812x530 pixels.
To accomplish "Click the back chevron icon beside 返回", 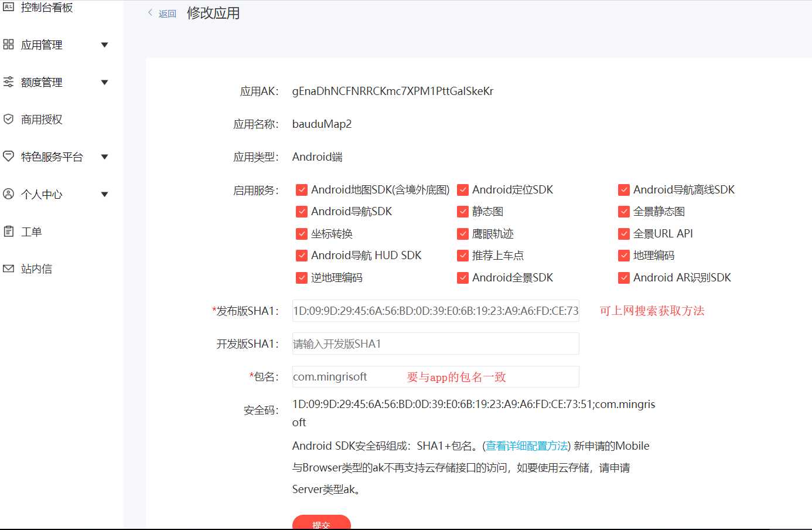I will point(151,13).
